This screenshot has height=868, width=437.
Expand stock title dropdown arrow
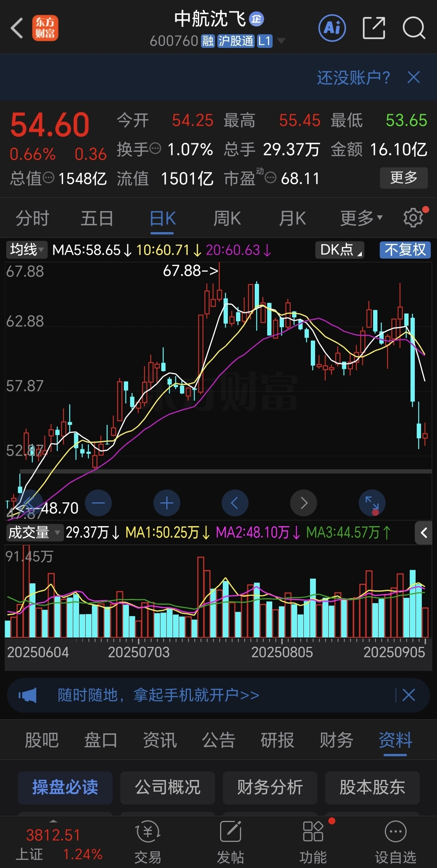tap(281, 40)
